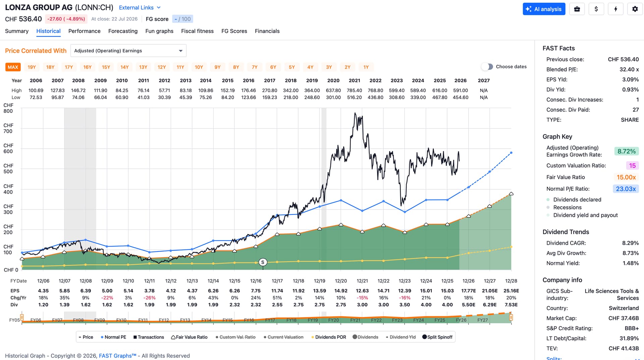Open the settings gear icon

pyautogui.click(x=635, y=9)
